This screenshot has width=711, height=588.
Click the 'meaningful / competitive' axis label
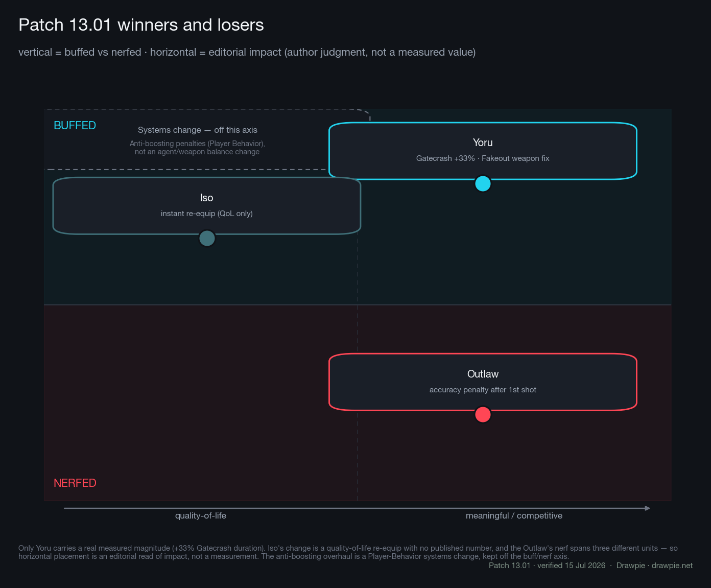[514, 516]
